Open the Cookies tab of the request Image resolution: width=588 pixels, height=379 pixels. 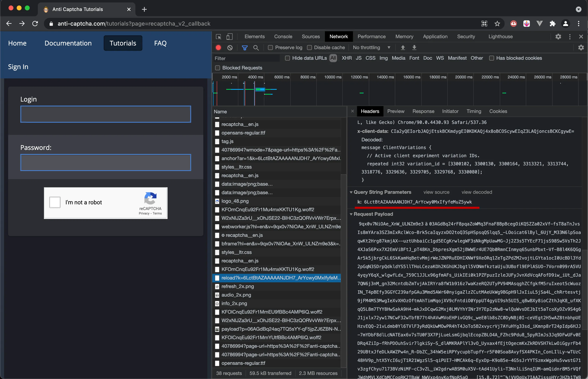click(x=498, y=111)
